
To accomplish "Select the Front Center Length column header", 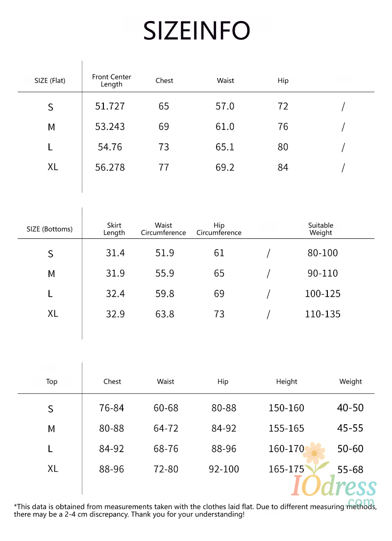I will point(112,80).
